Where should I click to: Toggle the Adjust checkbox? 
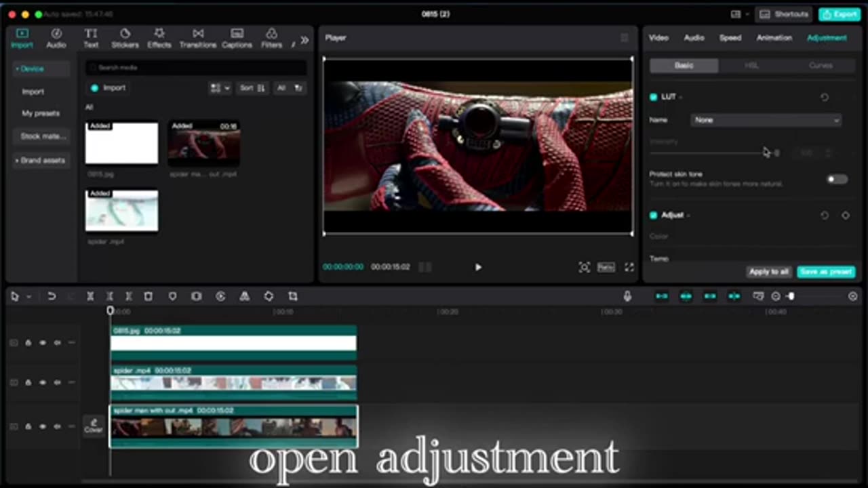point(654,215)
